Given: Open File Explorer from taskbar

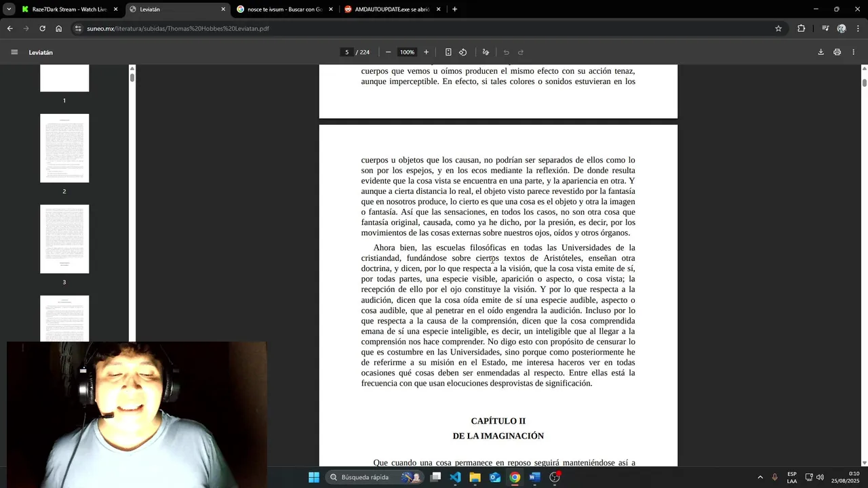Looking at the screenshot, I should click(x=475, y=477).
